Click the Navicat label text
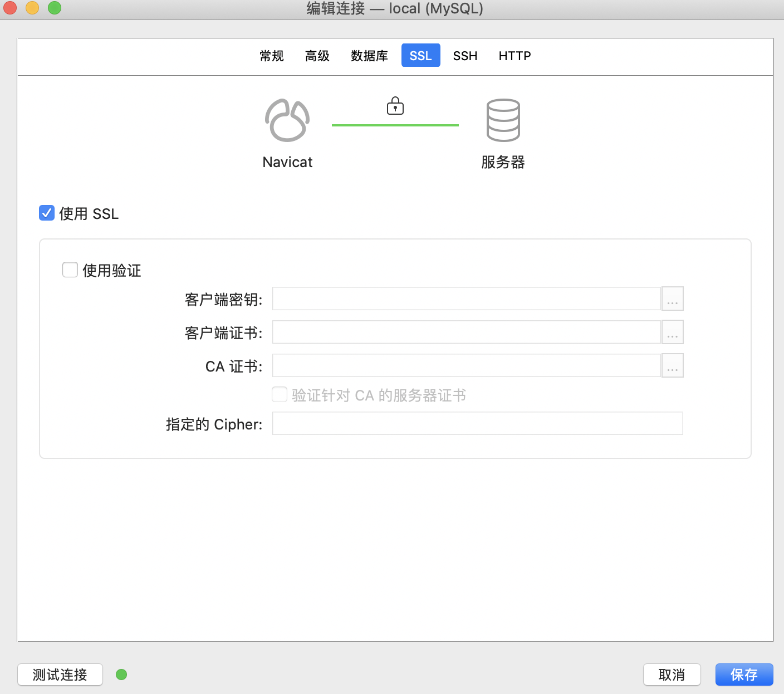 287,162
